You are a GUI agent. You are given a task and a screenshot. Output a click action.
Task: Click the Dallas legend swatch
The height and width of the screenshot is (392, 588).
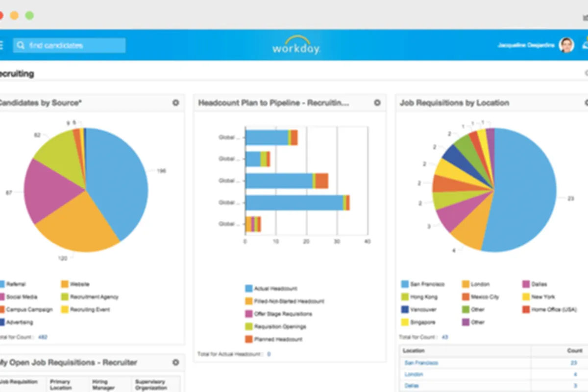(x=526, y=284)
